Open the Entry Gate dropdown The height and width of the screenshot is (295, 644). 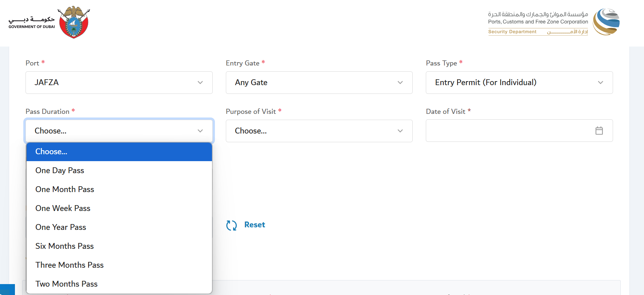click(x=319, y=83)
